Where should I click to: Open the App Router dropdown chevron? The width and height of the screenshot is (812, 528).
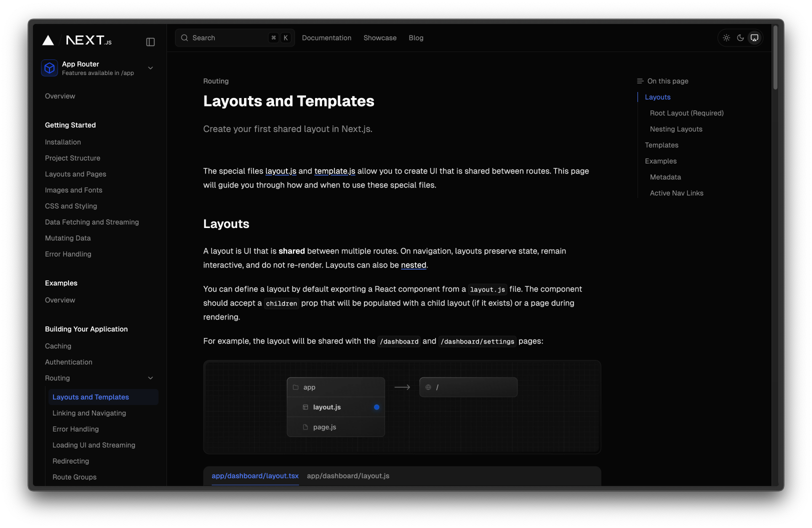click(150, 68)
